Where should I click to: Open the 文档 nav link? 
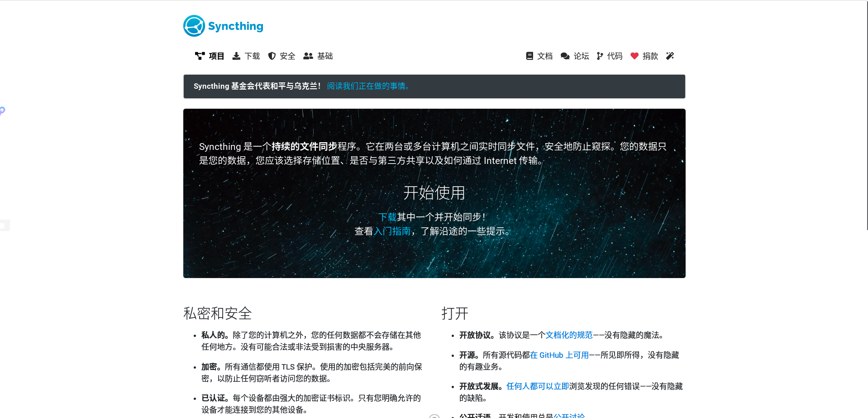pyautogui.click(x=539, y=56)
